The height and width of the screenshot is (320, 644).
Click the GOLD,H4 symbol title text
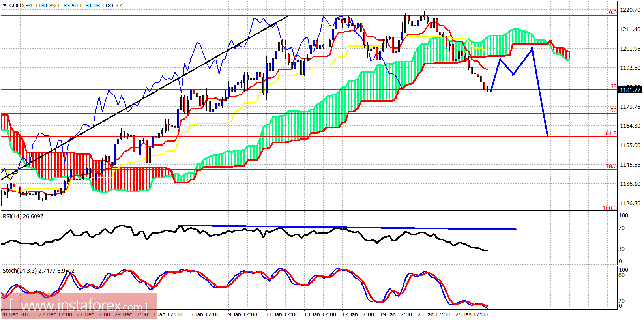[21, 6]
